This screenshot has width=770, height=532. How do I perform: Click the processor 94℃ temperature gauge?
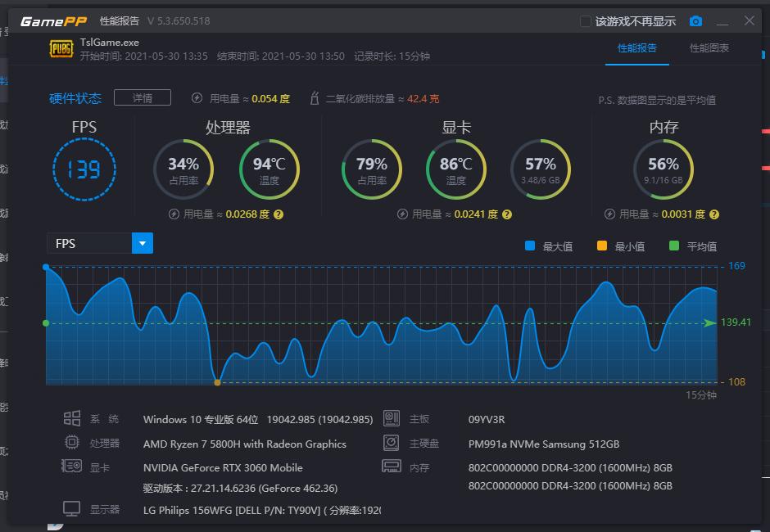click(269, 169)
